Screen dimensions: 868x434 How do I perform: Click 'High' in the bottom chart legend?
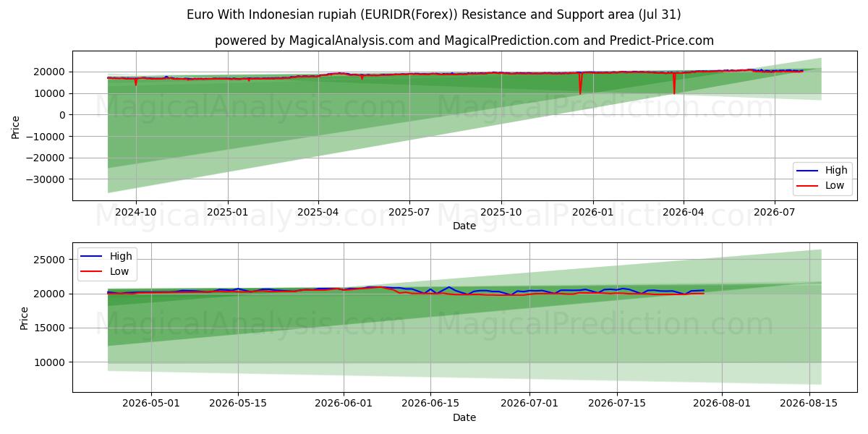pos(121,256)
